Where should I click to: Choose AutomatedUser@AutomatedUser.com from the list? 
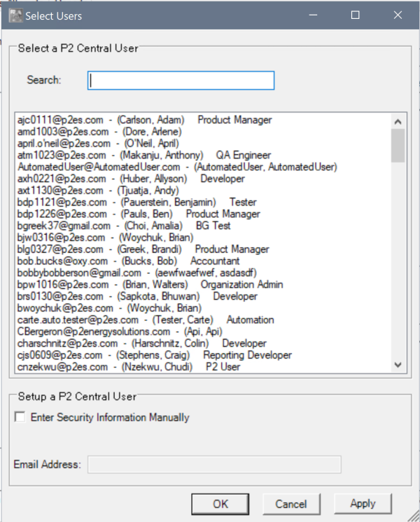(177, 167)
